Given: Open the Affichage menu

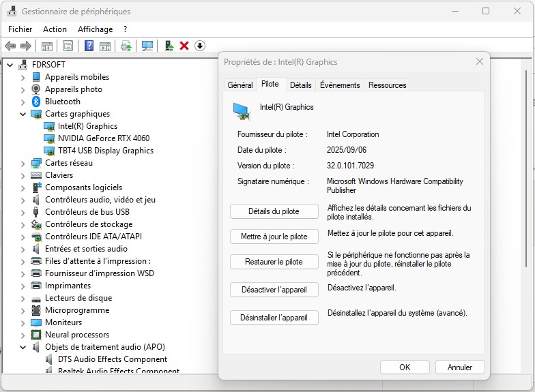Looking at the screenshot, I should tap(95, 29).
